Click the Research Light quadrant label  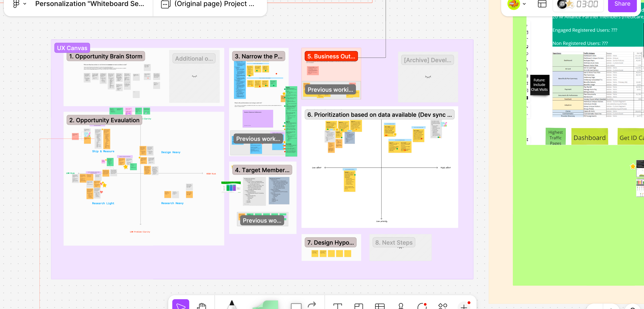103,203
